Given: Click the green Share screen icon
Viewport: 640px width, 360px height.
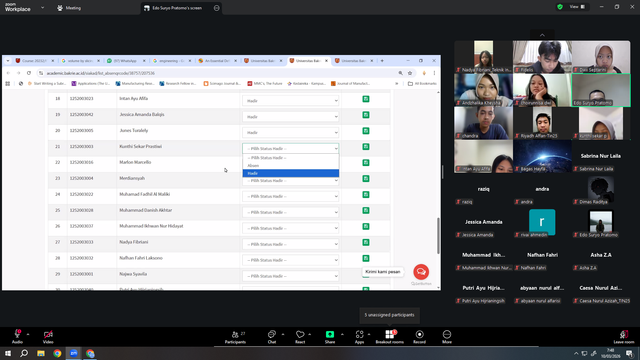Looking at the screenshot, I should click(330, 334).
